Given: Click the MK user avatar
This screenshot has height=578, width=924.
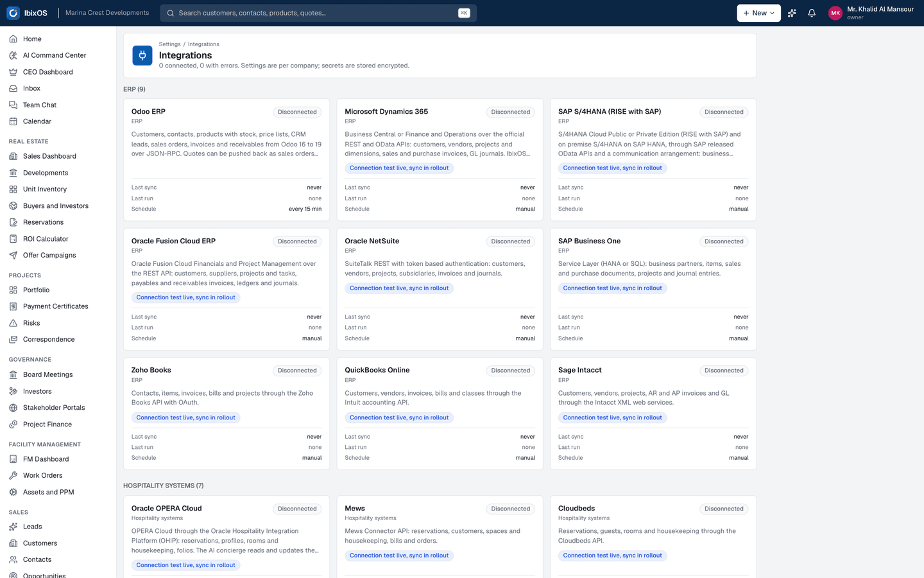Looking at the screenshot, I should [x=835, y=13].
